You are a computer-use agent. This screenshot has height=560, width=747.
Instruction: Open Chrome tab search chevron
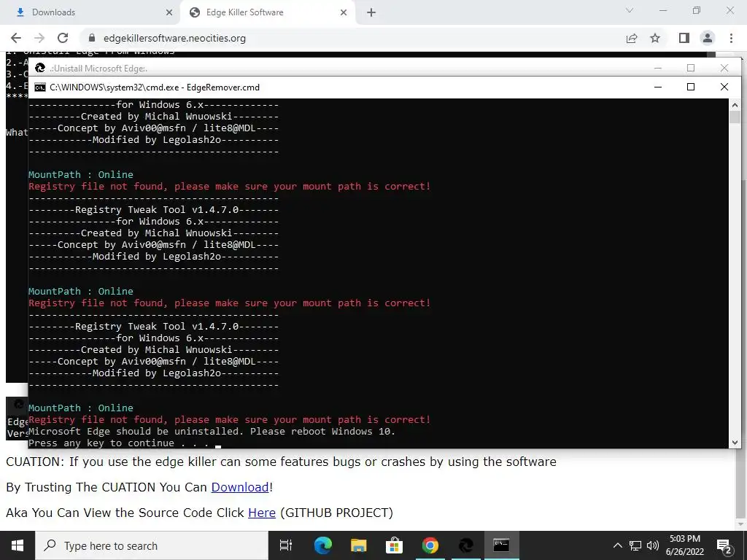coord(630,10)
